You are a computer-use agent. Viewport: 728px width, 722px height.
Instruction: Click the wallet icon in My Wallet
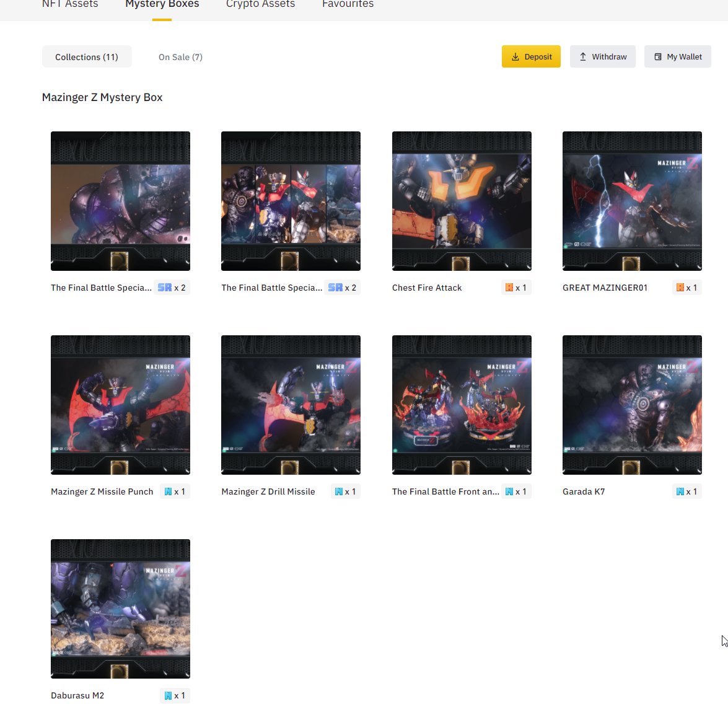pyautogui.click(x=658, y=56)
